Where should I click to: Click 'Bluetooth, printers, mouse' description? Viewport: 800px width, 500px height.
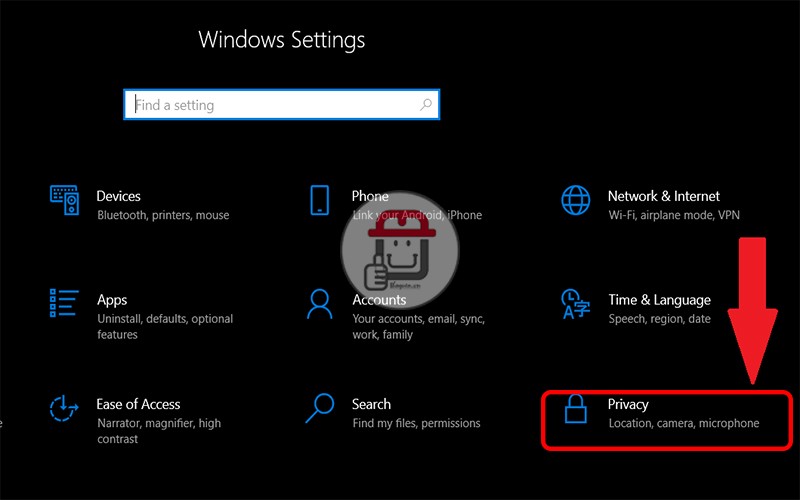point(163,215)
